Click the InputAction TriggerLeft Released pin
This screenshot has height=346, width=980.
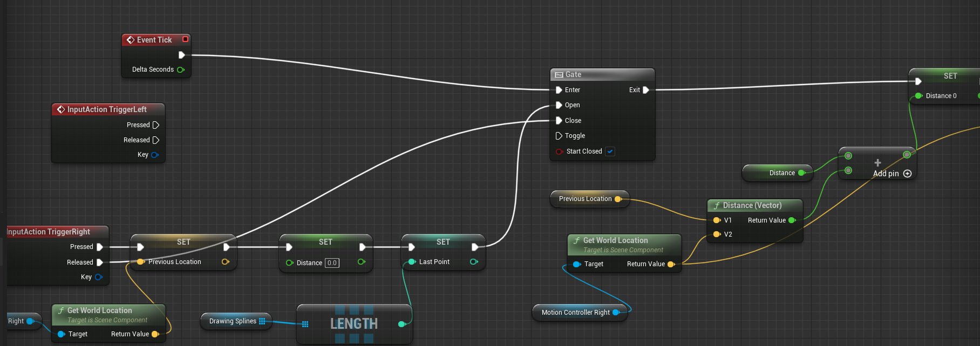coord(156,140)
